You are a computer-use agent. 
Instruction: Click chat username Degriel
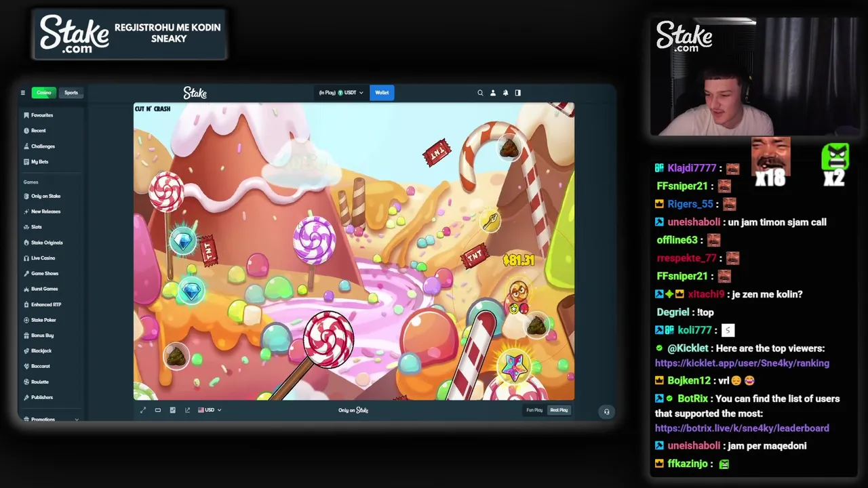[673, 312]
